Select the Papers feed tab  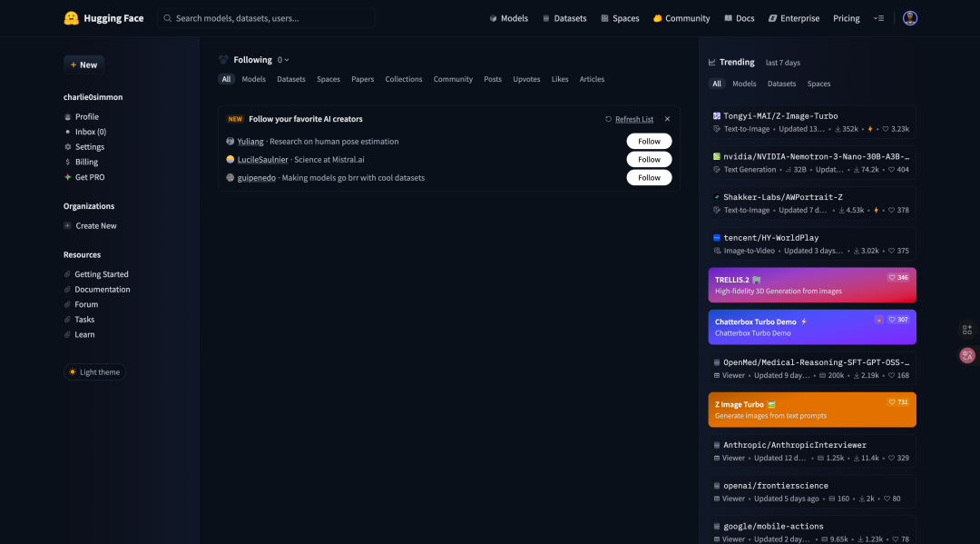click(362, 79)
